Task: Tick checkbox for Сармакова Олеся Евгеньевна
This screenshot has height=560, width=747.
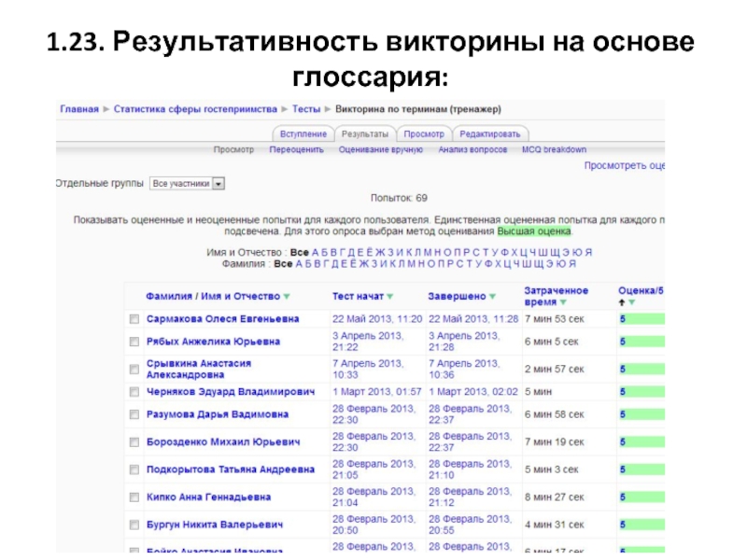Action: tap(134, 319)
